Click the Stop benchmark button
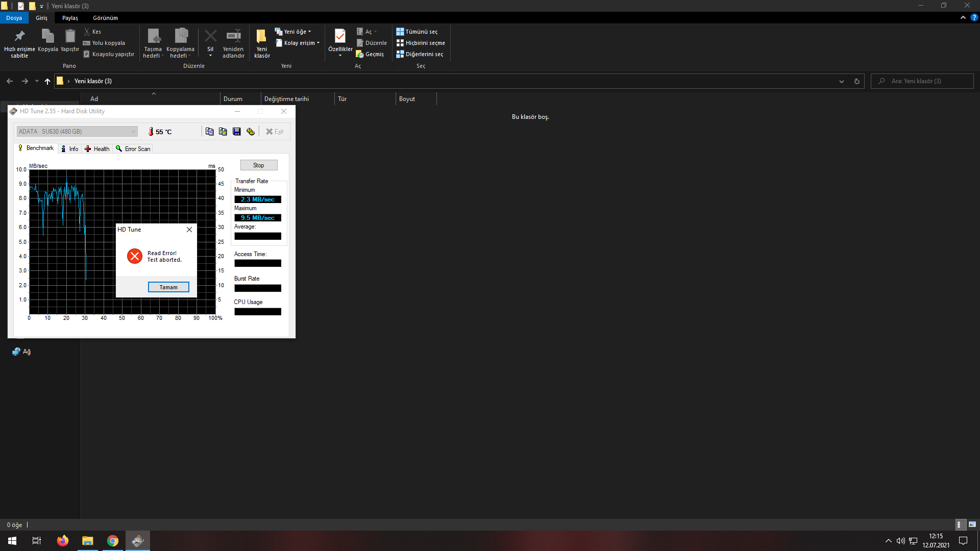The height and width of the screenshot is (551, 980). click(x=259, y=165)
